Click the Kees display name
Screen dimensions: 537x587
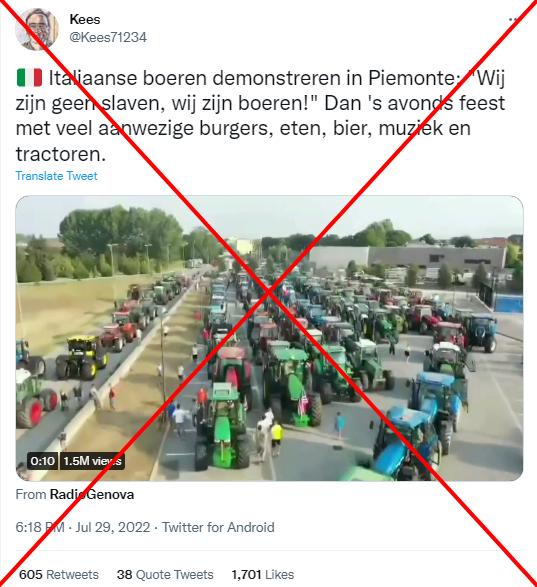[85, 19]
